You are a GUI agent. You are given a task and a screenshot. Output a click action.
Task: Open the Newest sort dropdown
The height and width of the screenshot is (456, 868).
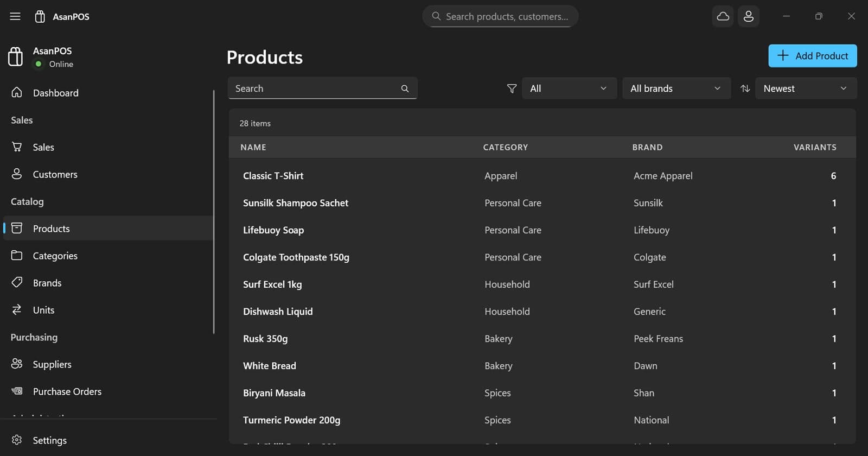tap(806, 88)
